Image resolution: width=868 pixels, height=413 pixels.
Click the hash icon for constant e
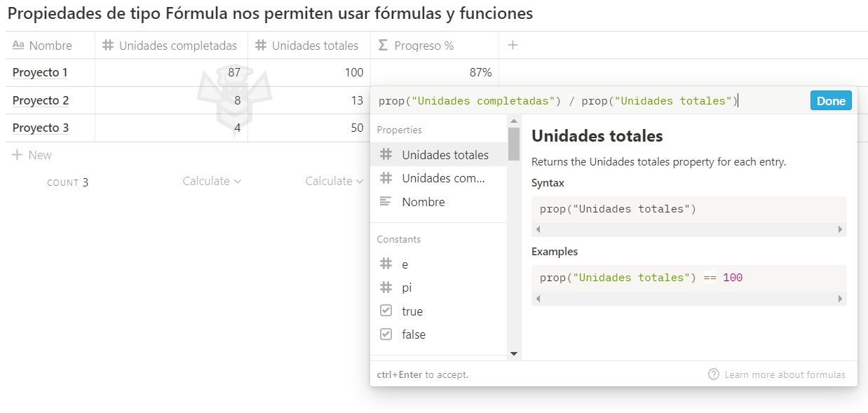(x=386, y=264)
